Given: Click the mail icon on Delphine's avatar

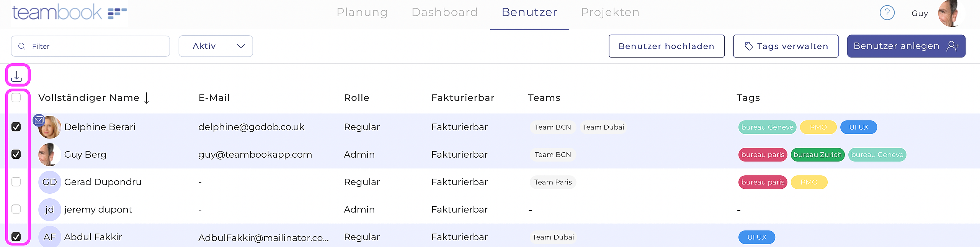Looking at the screenshot, I should (x=39, y=121).
